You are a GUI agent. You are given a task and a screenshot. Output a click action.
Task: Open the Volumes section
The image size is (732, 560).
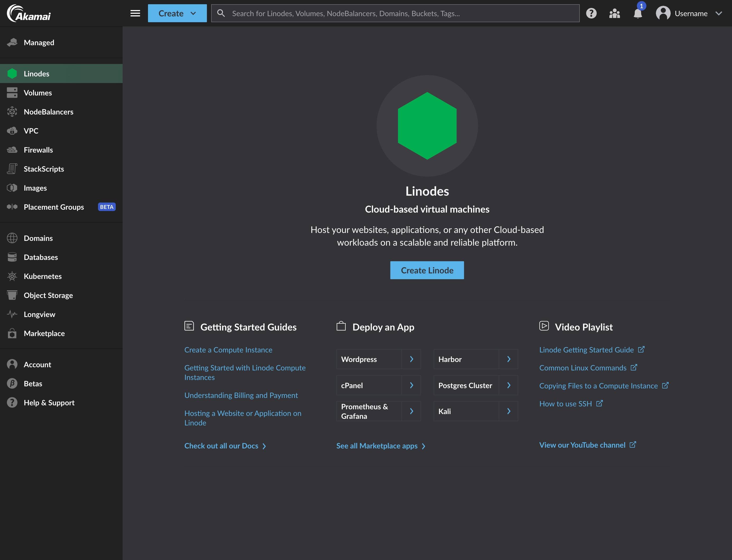(38, 92)
